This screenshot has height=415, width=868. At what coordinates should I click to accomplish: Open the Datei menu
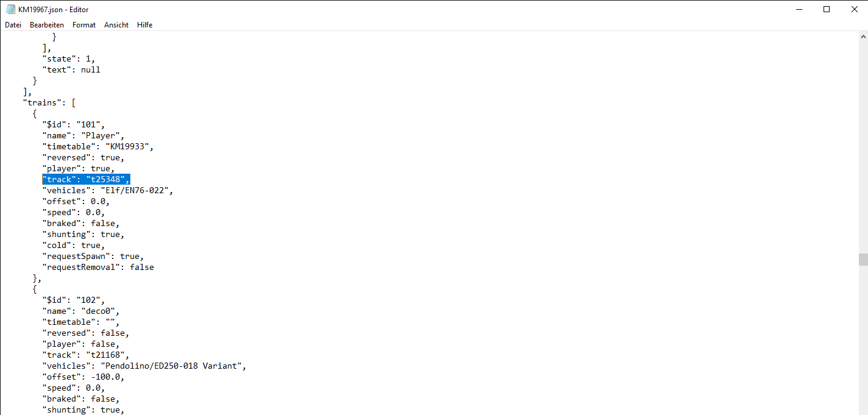point(13,25)
